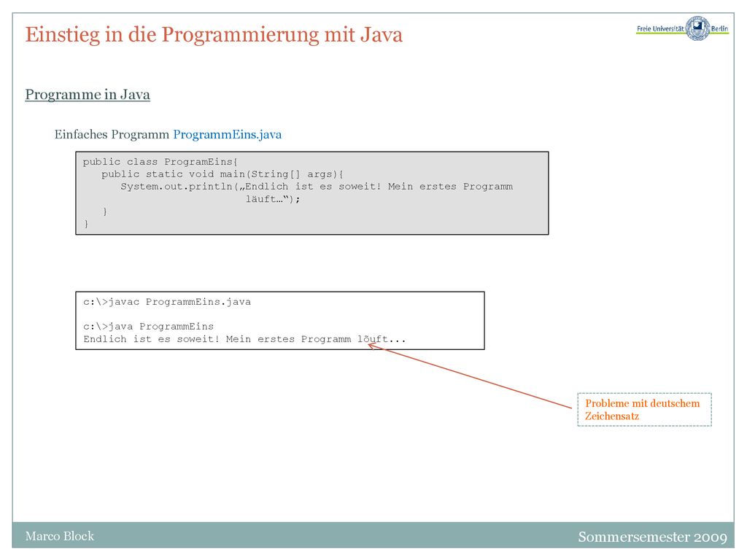Click the slide title 'Einstieg in die Programmierung mit Java'
The width and height of the screenshot is (747, 560).
214,35
